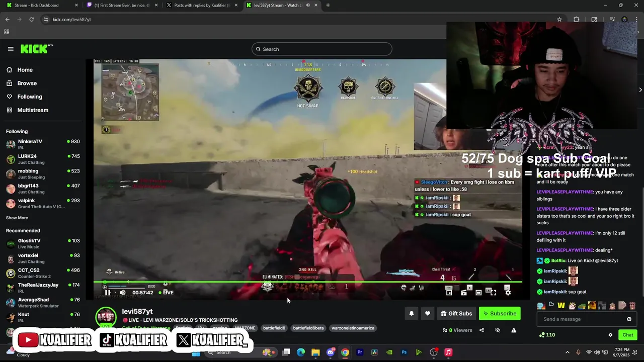Open vortexiel recommended channel
Viewport: 644px width, 362px height.
point(43,258)
